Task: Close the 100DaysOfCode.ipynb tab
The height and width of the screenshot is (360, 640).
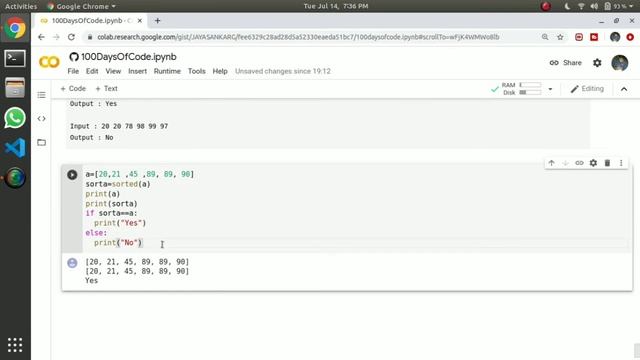Action: (x=140, y=21)
